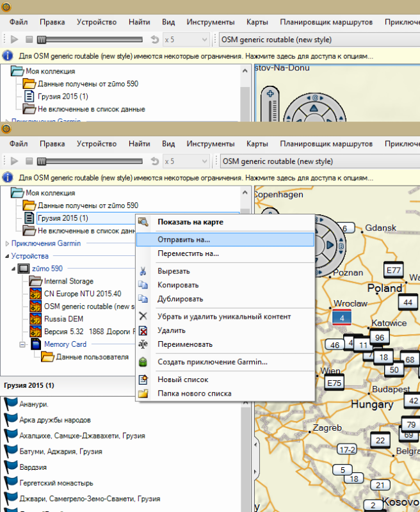Open the Карты menu in upper window

257,22
